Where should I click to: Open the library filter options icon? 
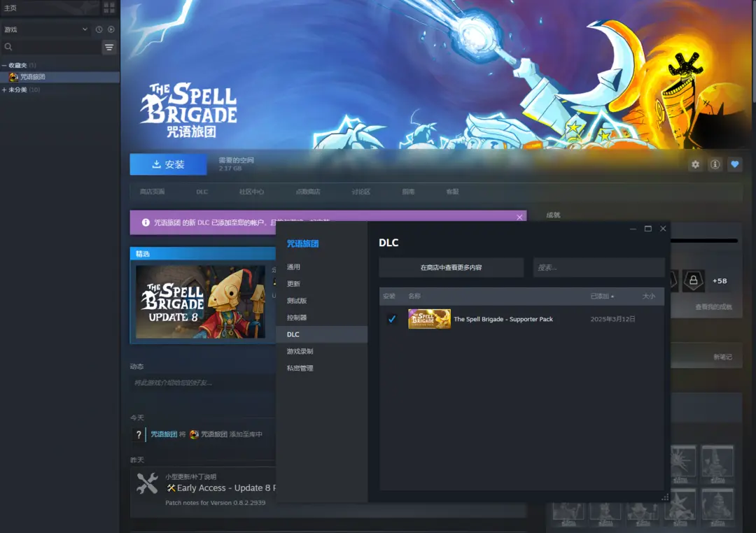pos(109,47)
